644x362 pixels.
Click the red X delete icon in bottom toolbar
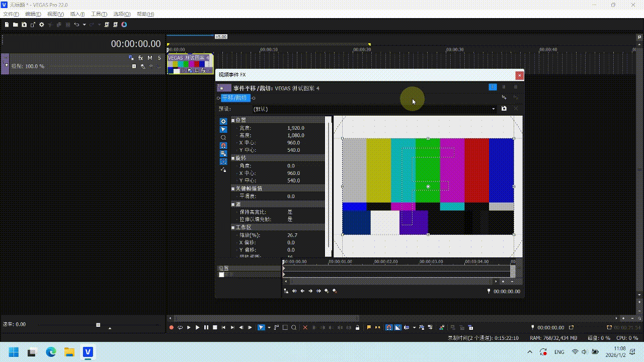pyautogui.click(x=305, y=327)
